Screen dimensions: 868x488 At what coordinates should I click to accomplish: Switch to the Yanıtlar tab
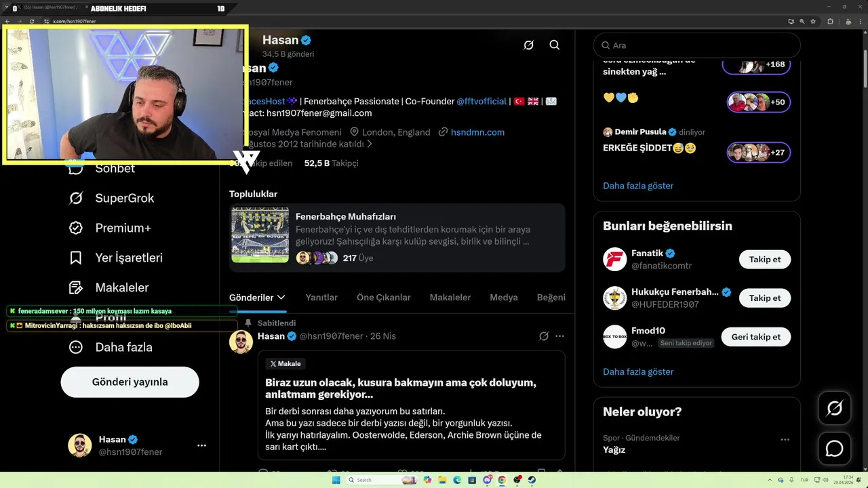(321, 298)
